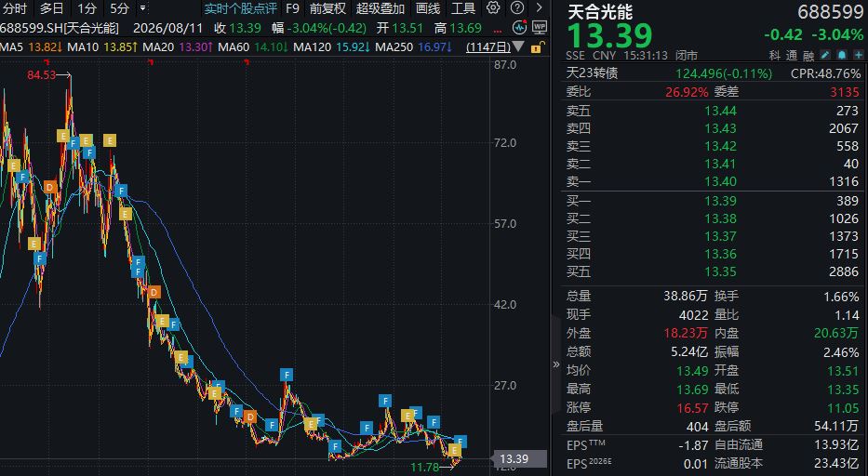Click the 84.53 high price label on chart

pyautogui.click(x=42, y=74)
